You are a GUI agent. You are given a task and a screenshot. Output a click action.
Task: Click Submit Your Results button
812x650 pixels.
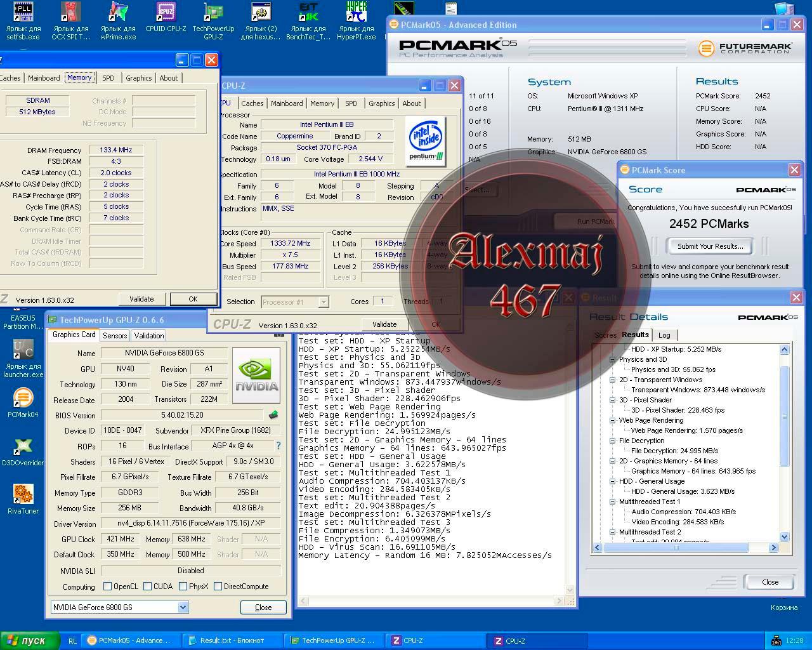coord(710,246)
